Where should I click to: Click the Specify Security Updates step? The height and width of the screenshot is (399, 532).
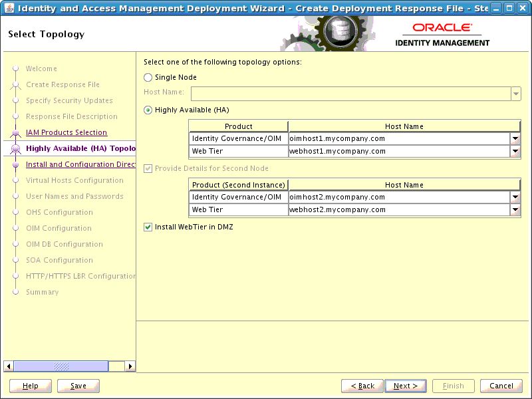[x=69, y=100]
